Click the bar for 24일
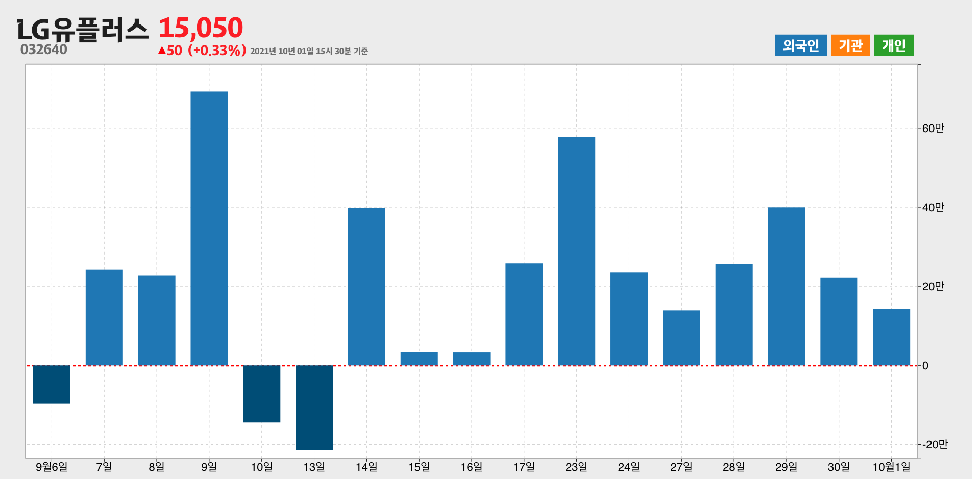980x479 pixels. point(629,319)
